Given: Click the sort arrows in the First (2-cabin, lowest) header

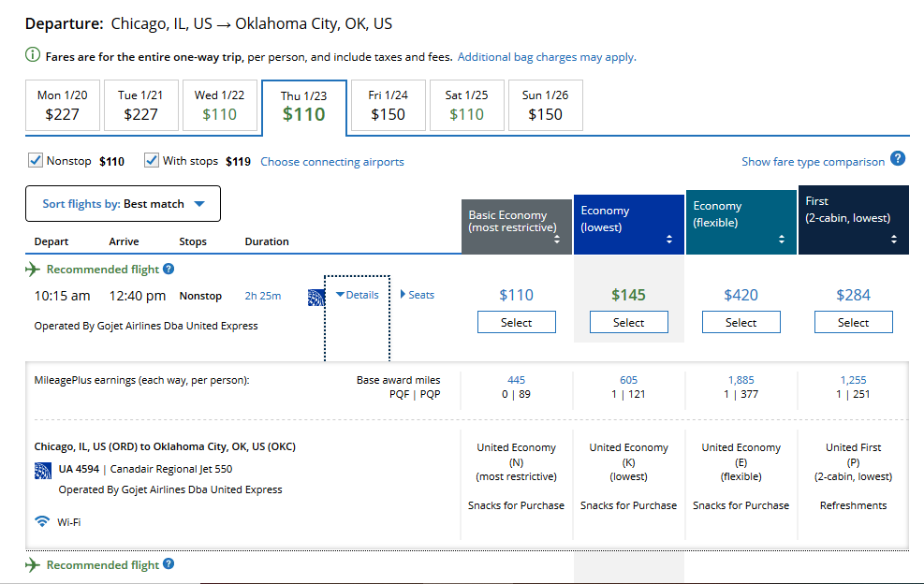Looking at the screenshot, I should coord(894,240).
